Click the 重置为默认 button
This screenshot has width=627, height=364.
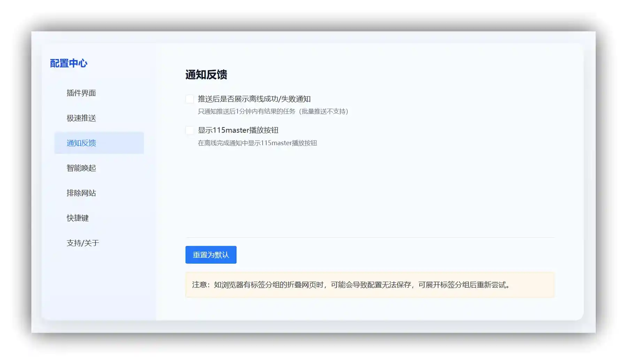tap(211, 255)
